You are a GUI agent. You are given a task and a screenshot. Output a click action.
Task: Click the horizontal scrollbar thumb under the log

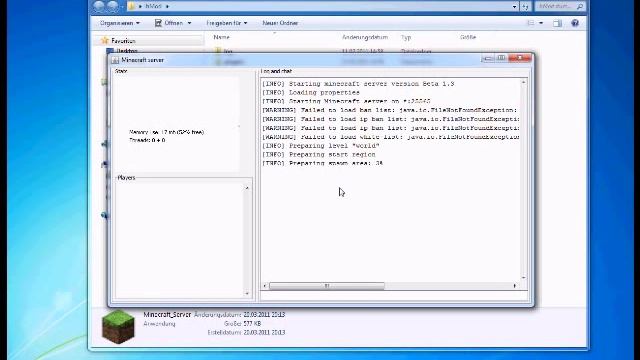point(327,286)
